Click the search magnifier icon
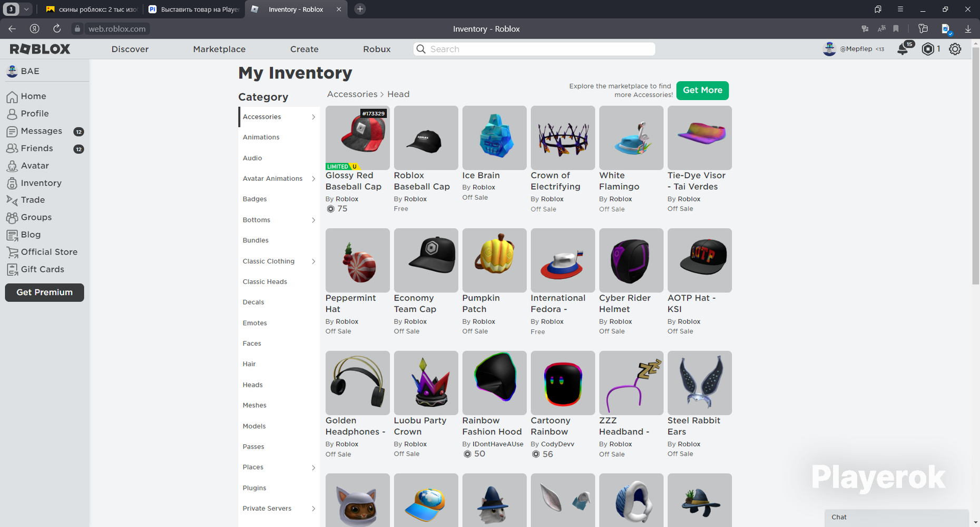The image size is (980, 527). pyautogui.click(x=421, y=49)
